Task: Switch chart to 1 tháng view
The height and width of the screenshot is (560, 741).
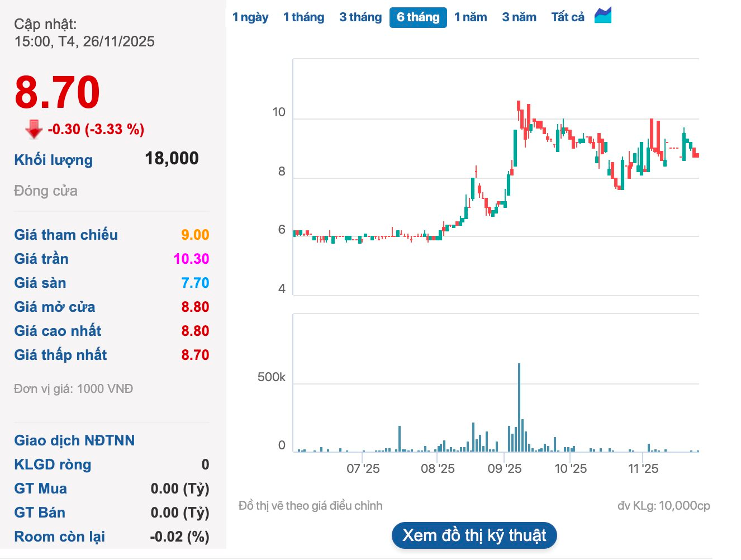Action: (x=303, y=17)
